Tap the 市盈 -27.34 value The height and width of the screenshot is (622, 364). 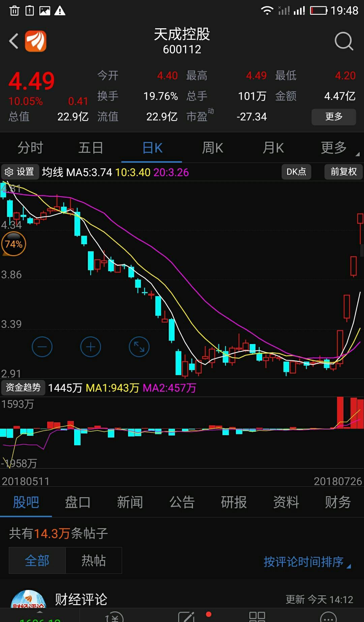tap(251, 117)
